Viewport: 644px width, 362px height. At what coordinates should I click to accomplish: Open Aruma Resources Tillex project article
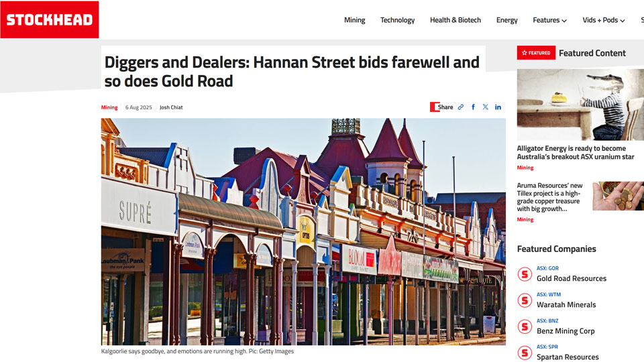point(549,197)
